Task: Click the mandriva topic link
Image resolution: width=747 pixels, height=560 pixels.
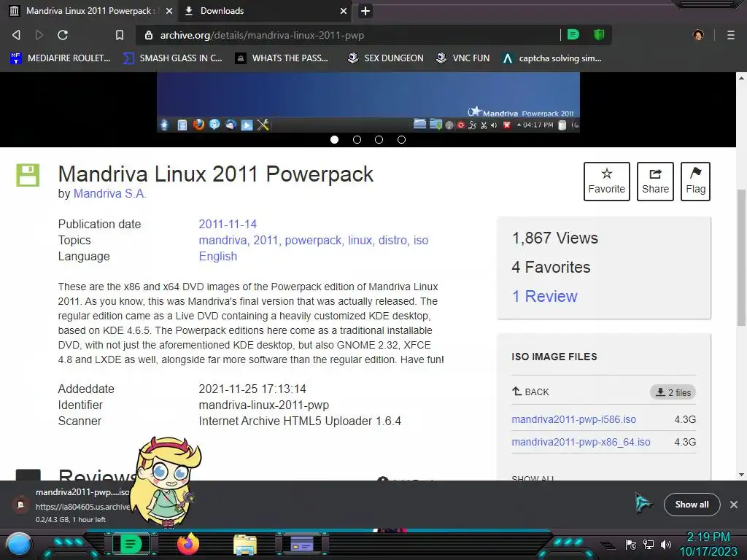Action: (x=223, y=240)
